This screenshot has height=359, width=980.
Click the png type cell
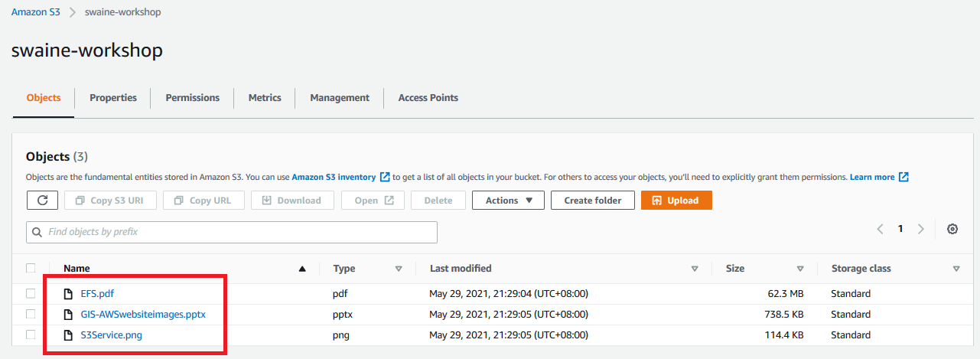(x=341, y=335)
